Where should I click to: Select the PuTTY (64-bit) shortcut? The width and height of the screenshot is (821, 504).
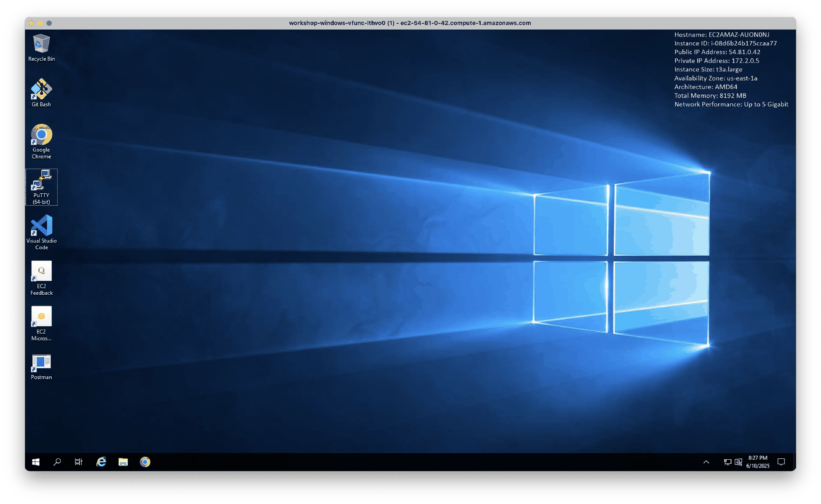(x=41, y=187)
